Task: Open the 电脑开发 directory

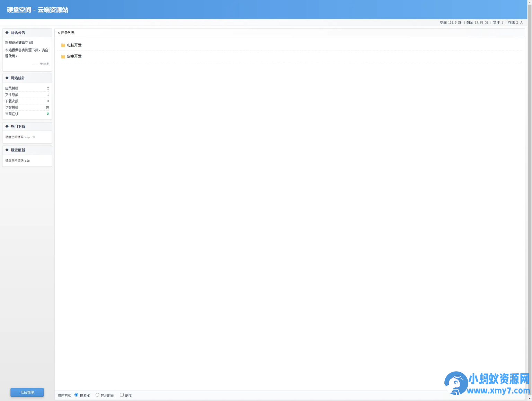Action: coord(74,45)
